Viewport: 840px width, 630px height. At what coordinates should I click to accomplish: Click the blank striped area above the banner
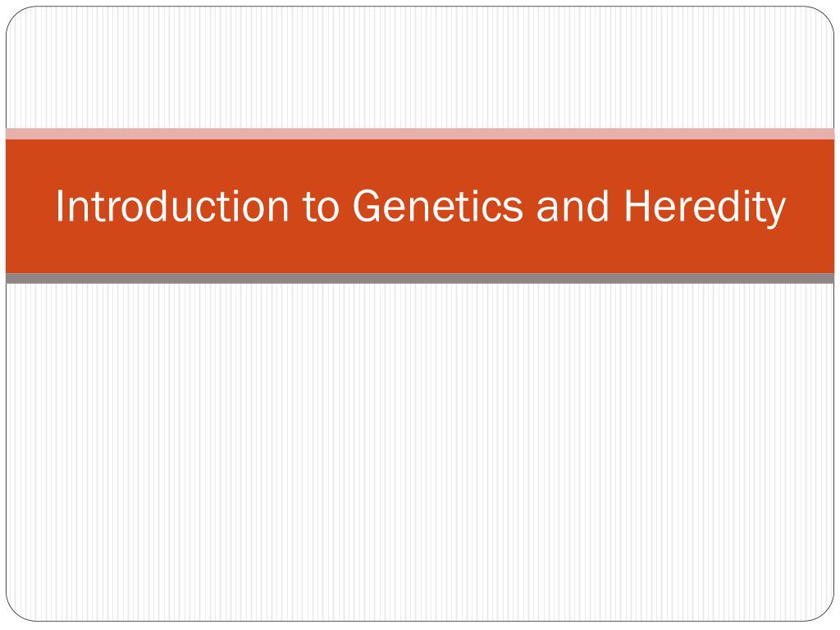420,67
